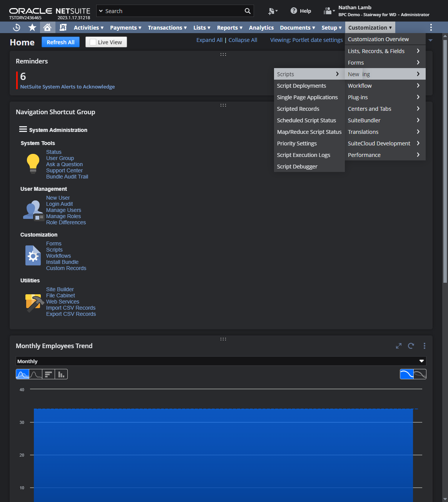Expand the Transactions menu

pos(167,28)
